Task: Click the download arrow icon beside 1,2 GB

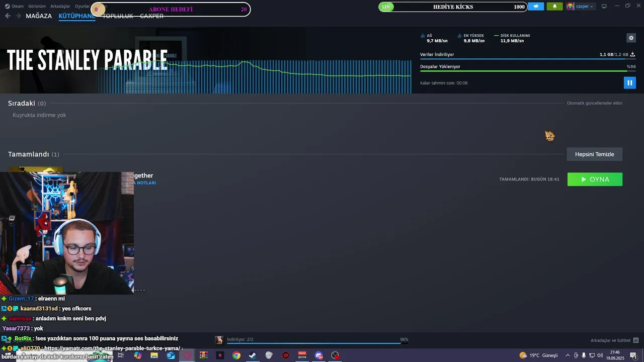Action: tap(632, 54)
